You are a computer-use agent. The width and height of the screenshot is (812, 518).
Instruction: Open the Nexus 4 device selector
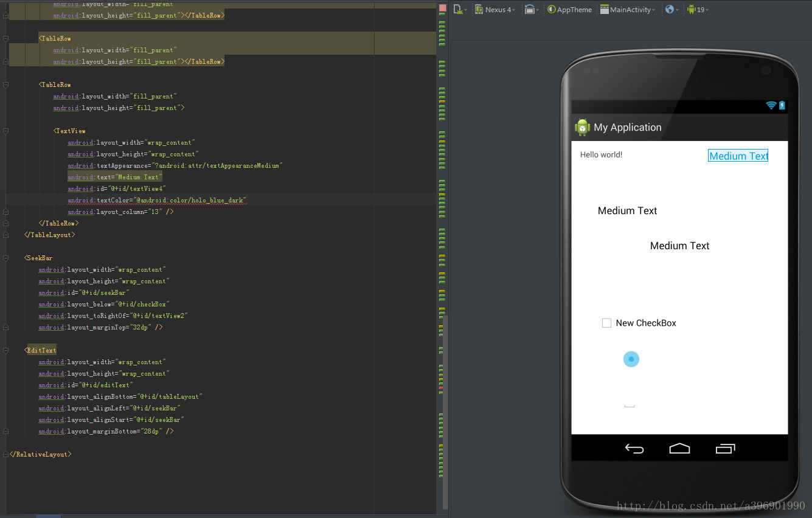(x=495, y=9)
